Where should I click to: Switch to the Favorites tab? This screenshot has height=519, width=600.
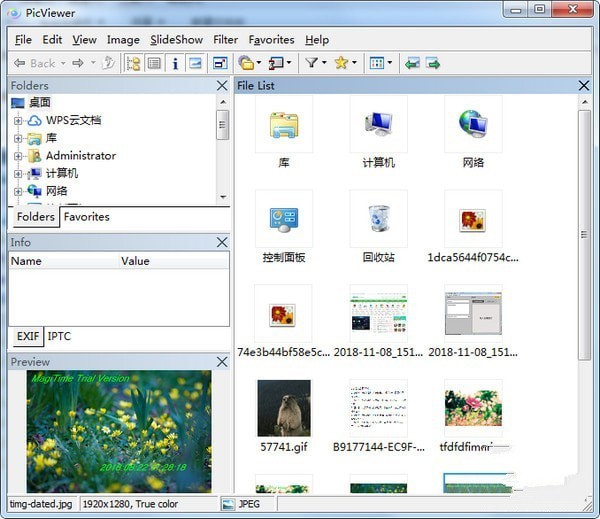pos(86,217)
